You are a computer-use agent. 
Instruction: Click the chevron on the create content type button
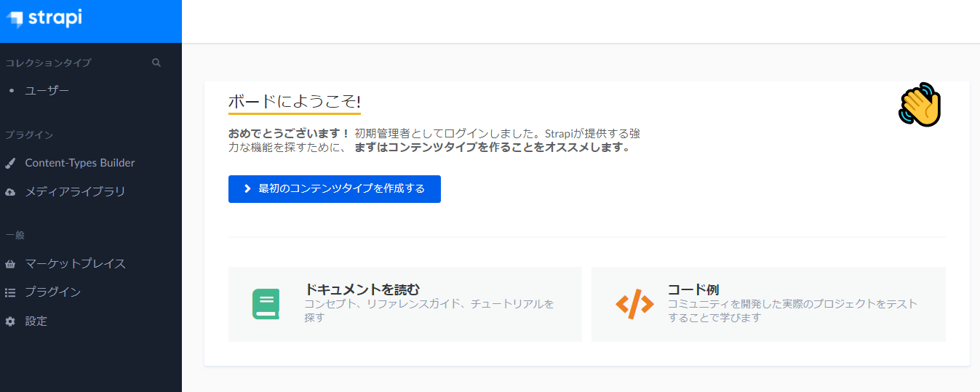247,189
